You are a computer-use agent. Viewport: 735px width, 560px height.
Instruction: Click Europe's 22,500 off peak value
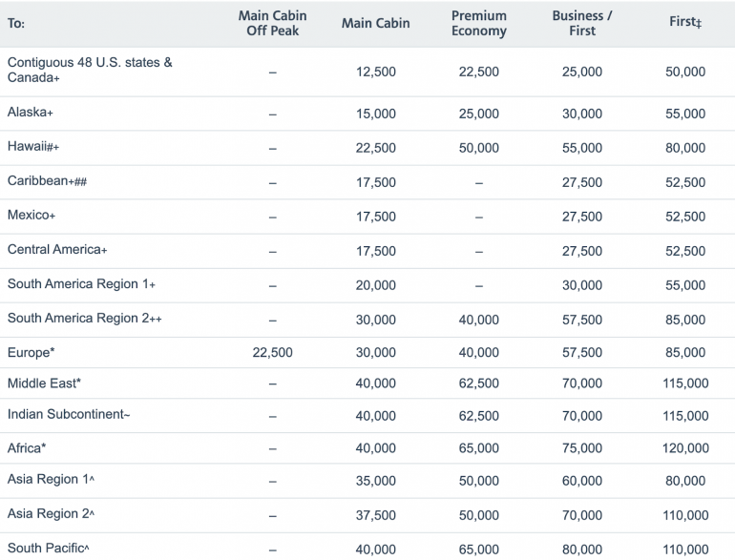pyautogui.click(x=272, y=353)
